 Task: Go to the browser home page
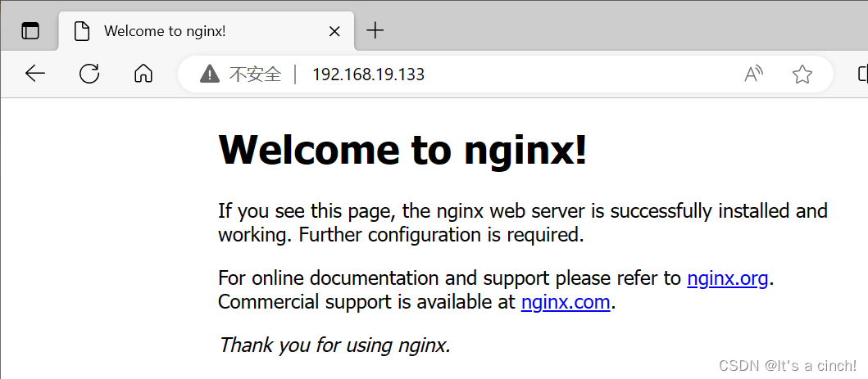(143, 74)
